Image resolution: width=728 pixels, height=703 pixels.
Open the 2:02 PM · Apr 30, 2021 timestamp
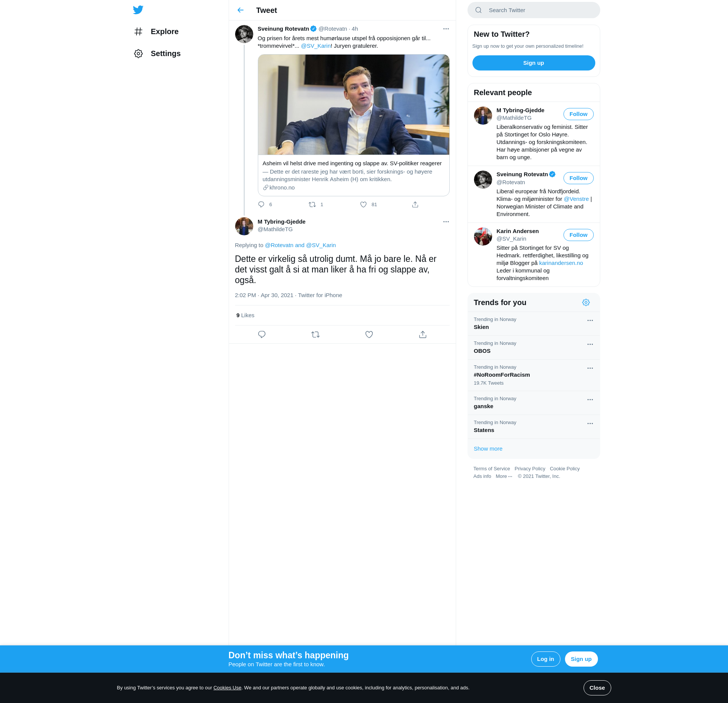[x=264, y=295]
